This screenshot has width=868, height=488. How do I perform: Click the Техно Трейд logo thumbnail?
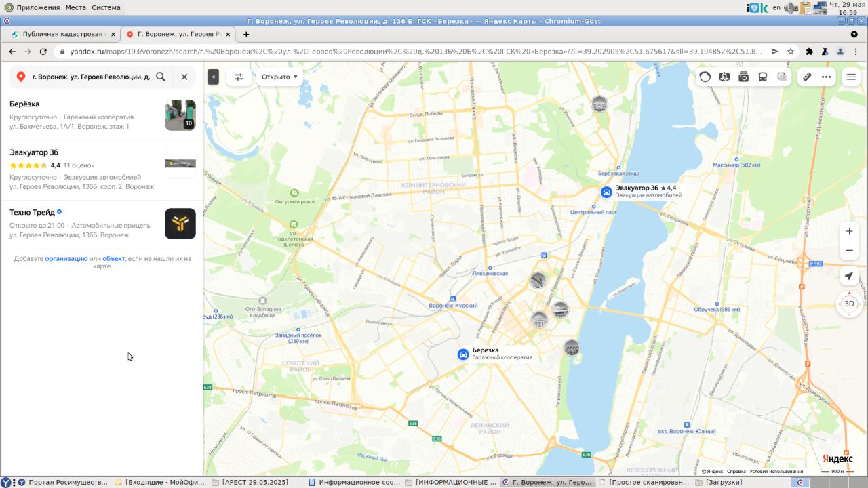pyautogui.click(x=180, y=224)
